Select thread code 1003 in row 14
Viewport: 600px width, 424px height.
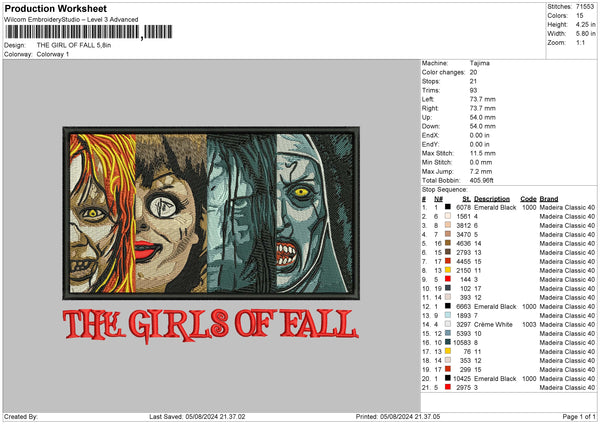529,325
